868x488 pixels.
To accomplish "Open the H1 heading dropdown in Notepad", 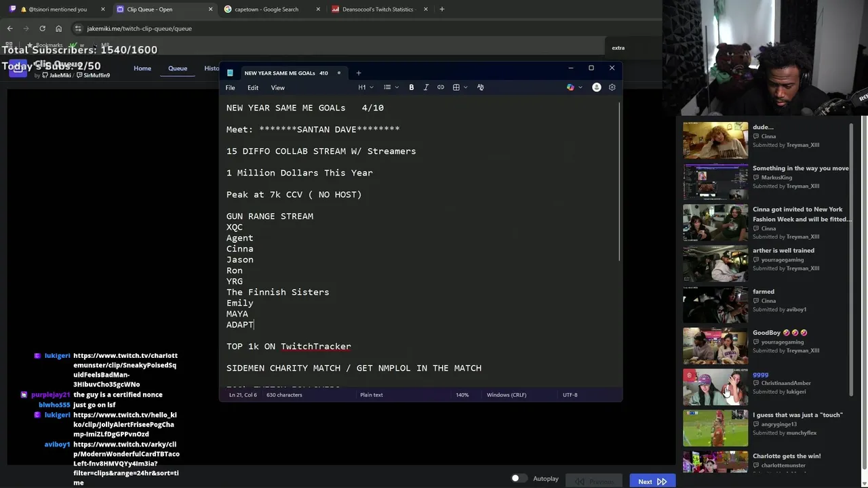I will (366, 87).
